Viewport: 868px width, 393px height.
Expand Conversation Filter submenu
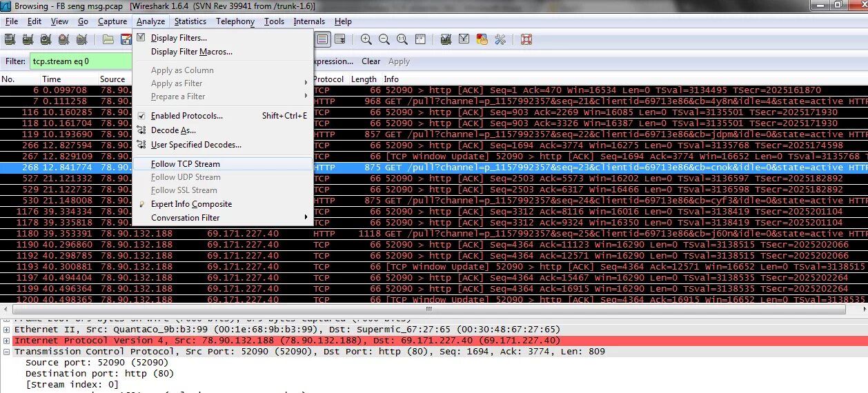pos(223,218)
